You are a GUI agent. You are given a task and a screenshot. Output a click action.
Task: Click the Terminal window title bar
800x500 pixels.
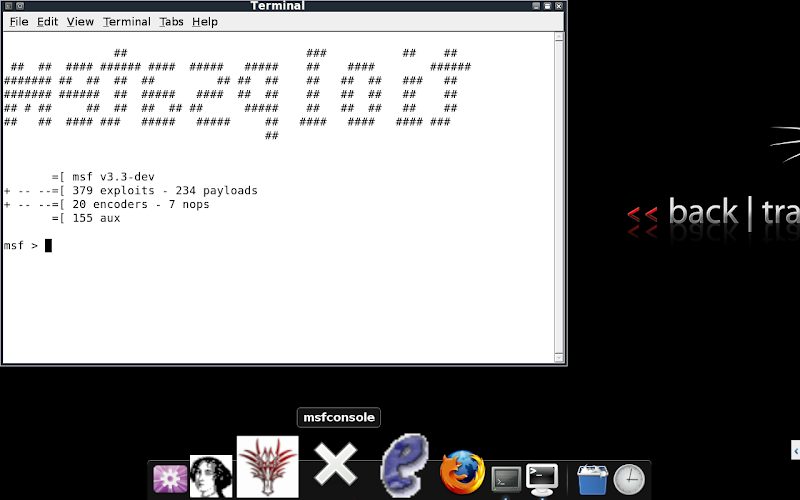[x=278, y=6]
